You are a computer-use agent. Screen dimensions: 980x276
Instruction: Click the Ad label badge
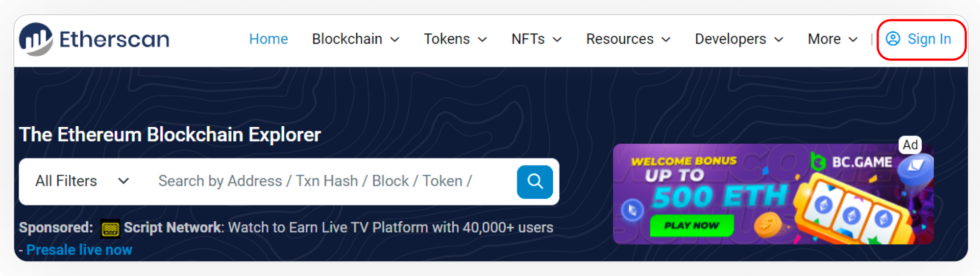910,145
